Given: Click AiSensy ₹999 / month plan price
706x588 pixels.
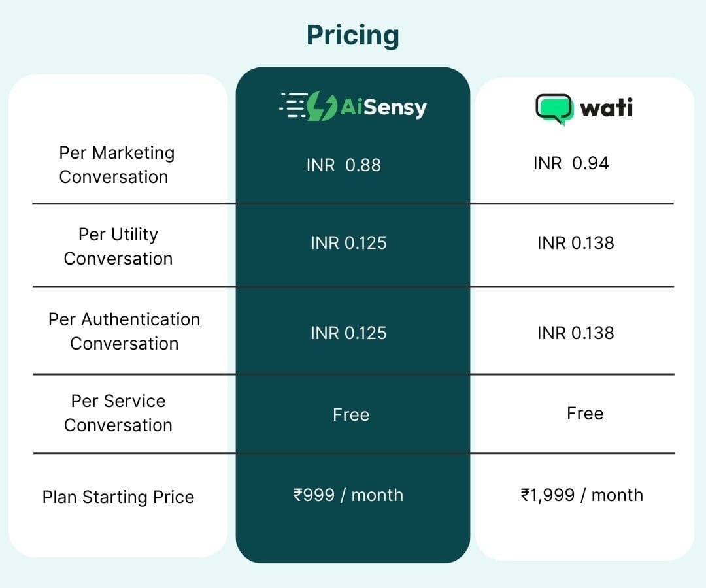Looking at the screenshot, I should tap(348, 495).
